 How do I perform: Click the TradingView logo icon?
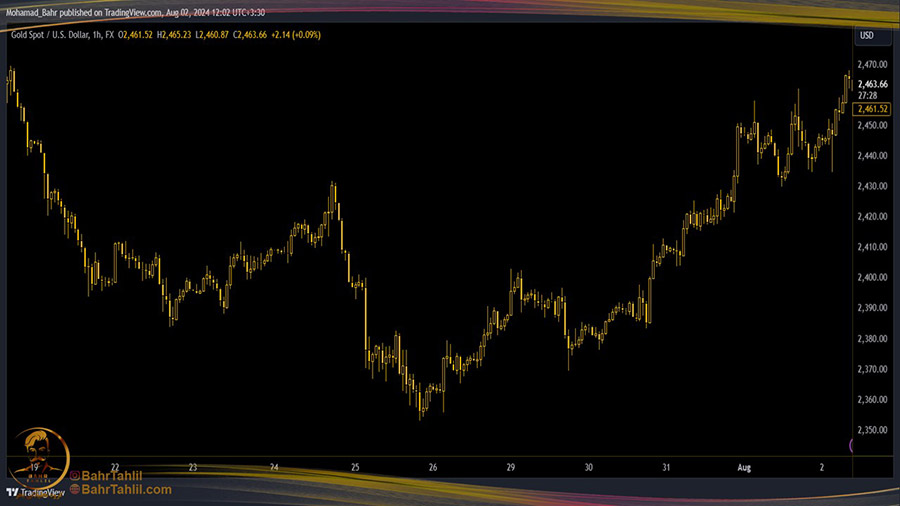[x=12, y=492]
